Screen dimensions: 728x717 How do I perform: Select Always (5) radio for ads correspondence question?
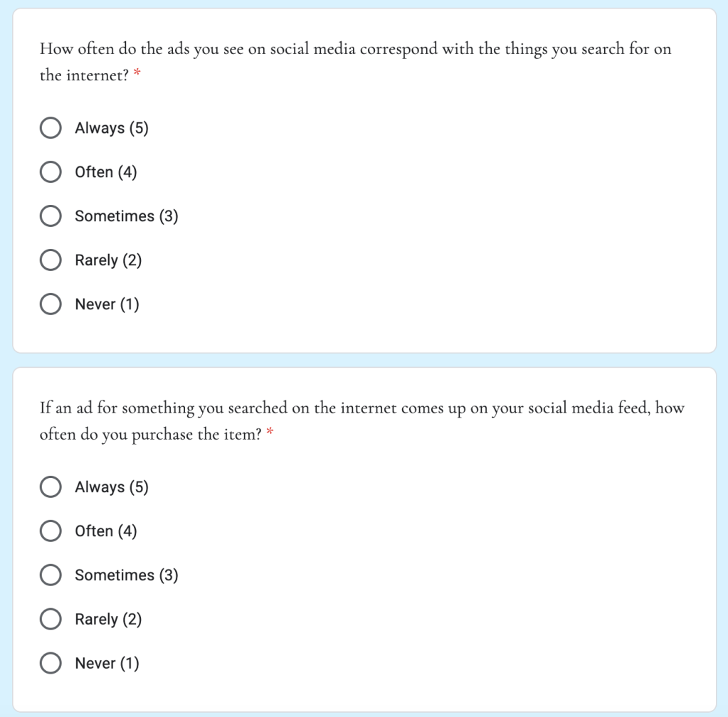[x=51, y=129]
